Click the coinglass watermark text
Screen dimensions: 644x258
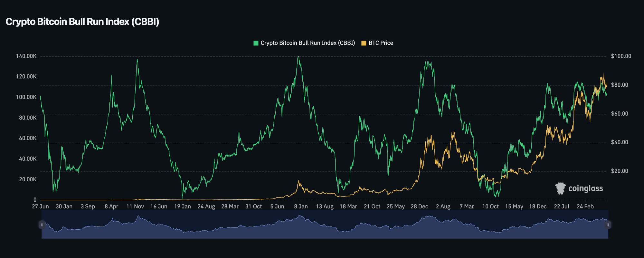coord(585,188)
